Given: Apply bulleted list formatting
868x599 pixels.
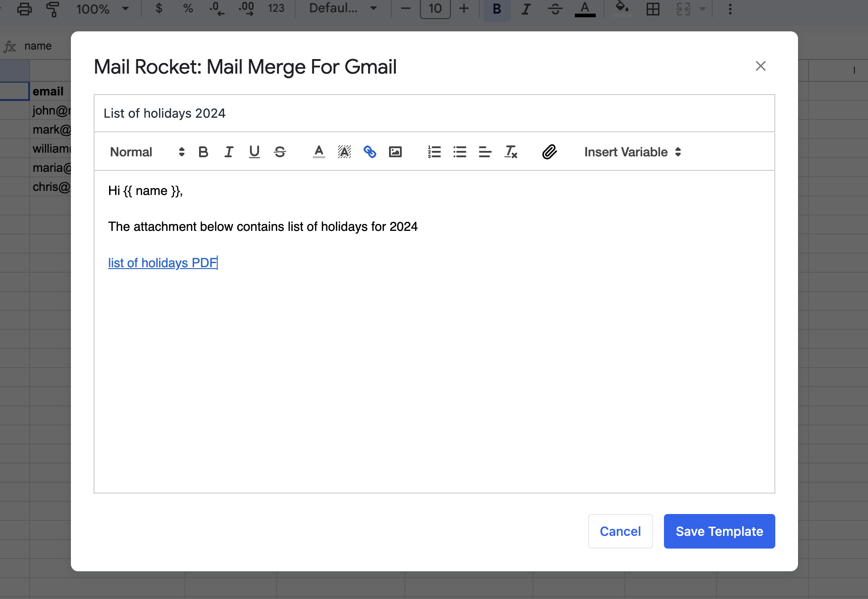Looking at the screenshot, I should point(459,152).
